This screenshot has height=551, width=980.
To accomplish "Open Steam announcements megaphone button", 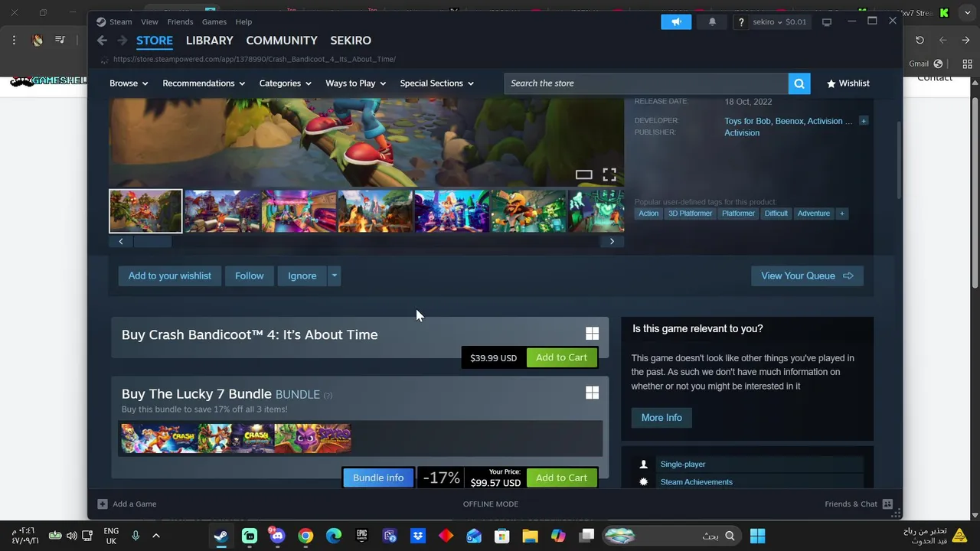I will [676, 22].
